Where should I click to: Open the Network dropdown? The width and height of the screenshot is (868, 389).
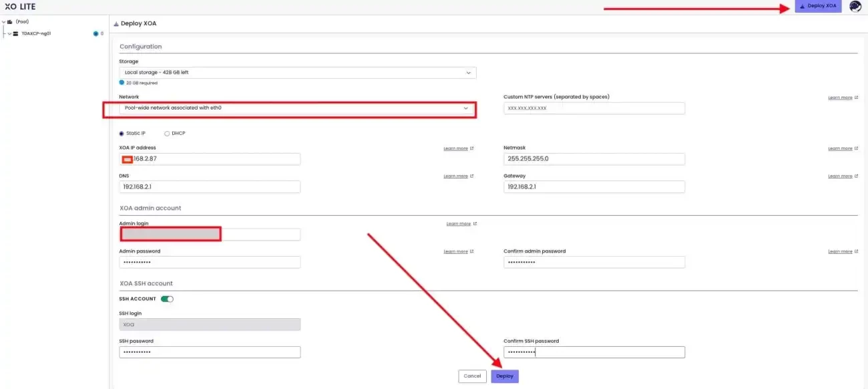click(297, 108)
